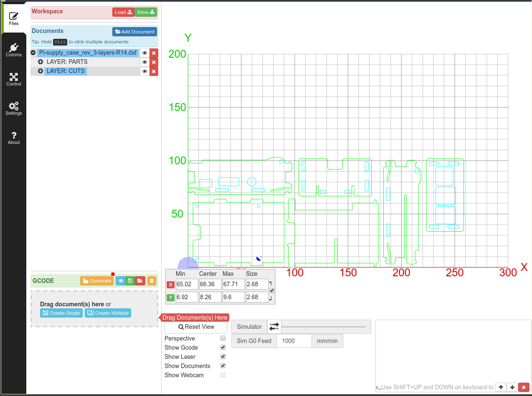Enable the Perspective checkbox

pyautogui.click(x=223, y=338)
